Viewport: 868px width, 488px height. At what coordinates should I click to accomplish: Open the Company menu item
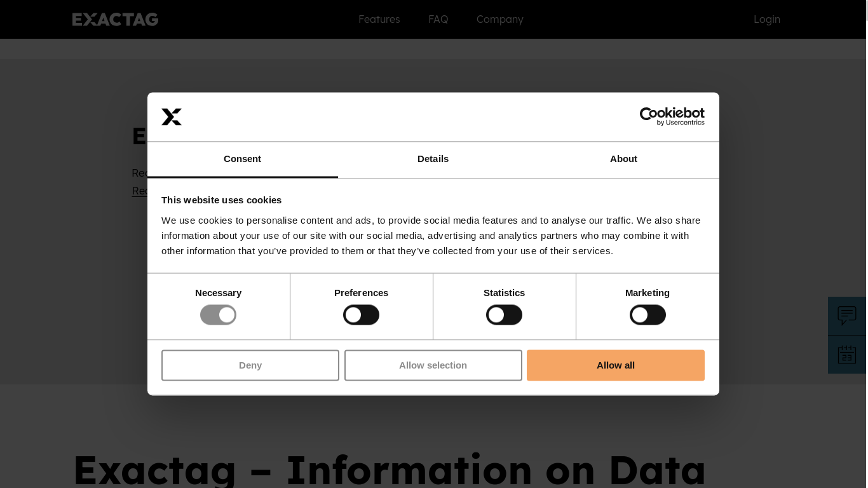(x=500, y=19)
